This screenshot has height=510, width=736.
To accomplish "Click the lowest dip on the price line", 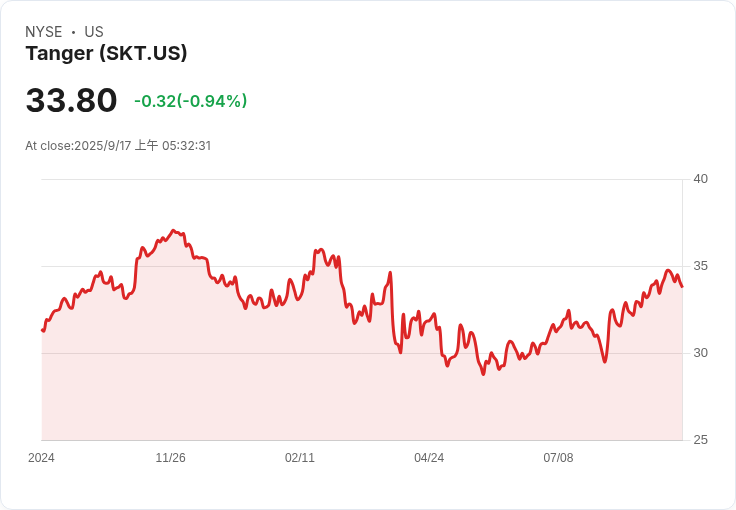I will pyautogui.click(x=483, y=374).
